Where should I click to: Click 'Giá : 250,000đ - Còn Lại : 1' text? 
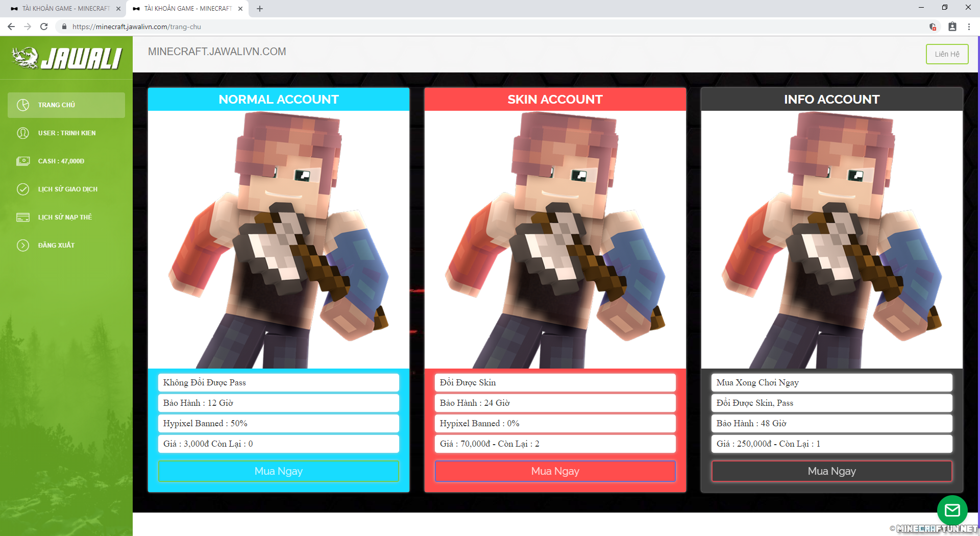coord(768,444)
